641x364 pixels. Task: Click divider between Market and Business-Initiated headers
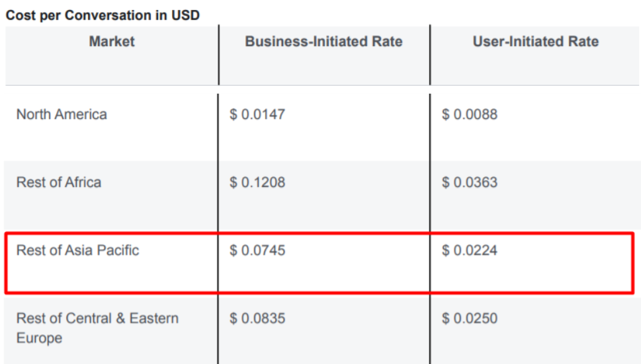218,56
